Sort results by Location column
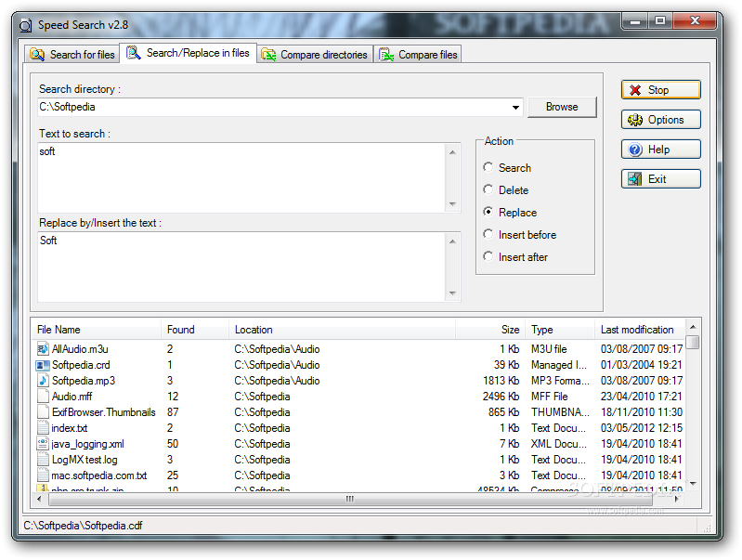The width and height of the screenshot is (742, 560). pyautogui.click(x=342, y=330)
